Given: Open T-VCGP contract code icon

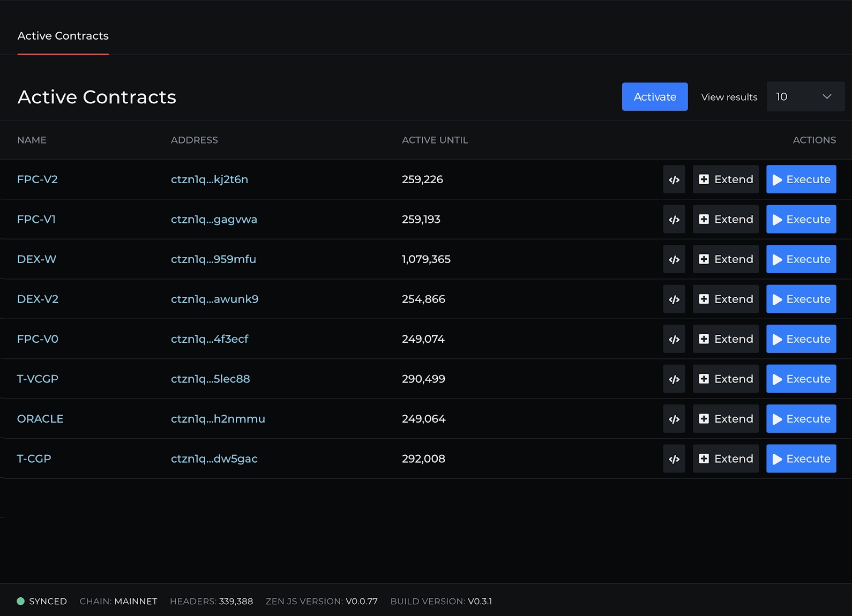Looking at the screenshot, I should click(674, 379).
